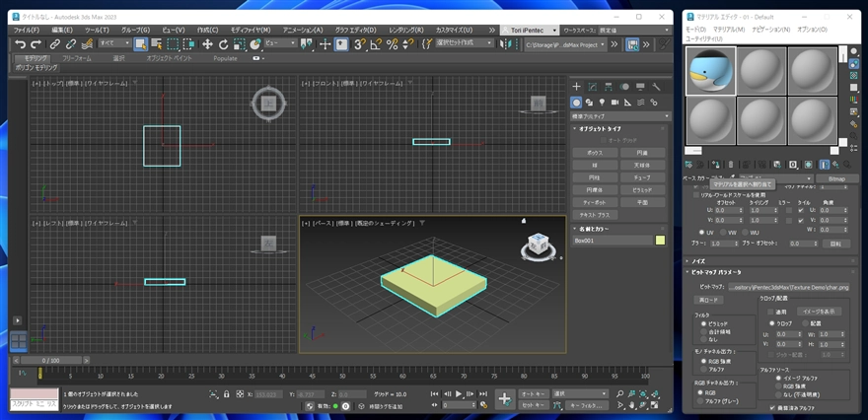Choose summed area filtering radio button
The height and width of the screenshot is (420, 868).
point(703,331)
